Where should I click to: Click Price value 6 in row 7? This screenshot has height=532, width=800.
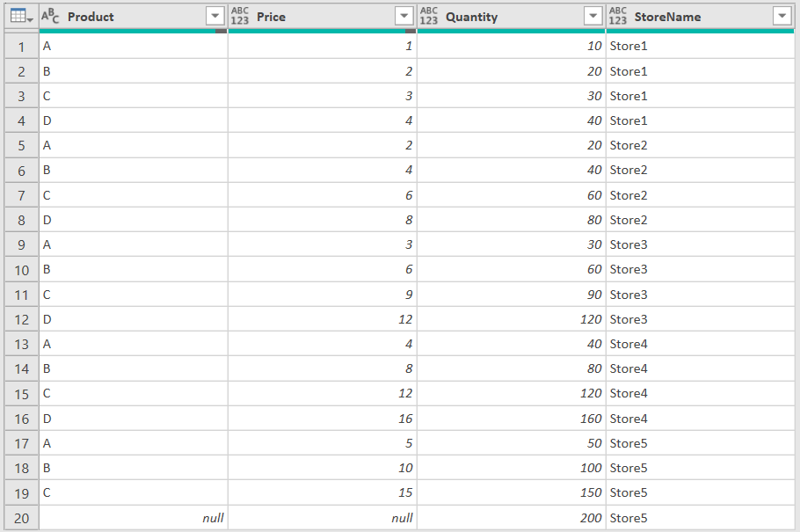323,195
